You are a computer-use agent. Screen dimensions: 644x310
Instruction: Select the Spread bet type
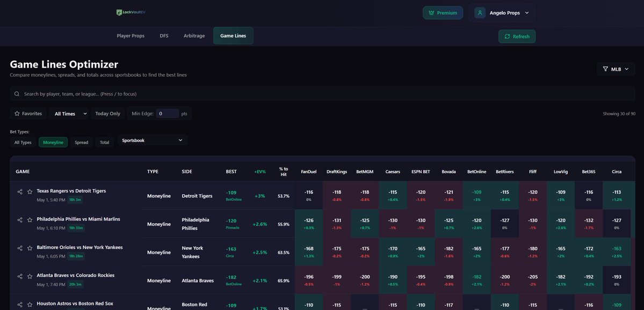tap(81, 142)
